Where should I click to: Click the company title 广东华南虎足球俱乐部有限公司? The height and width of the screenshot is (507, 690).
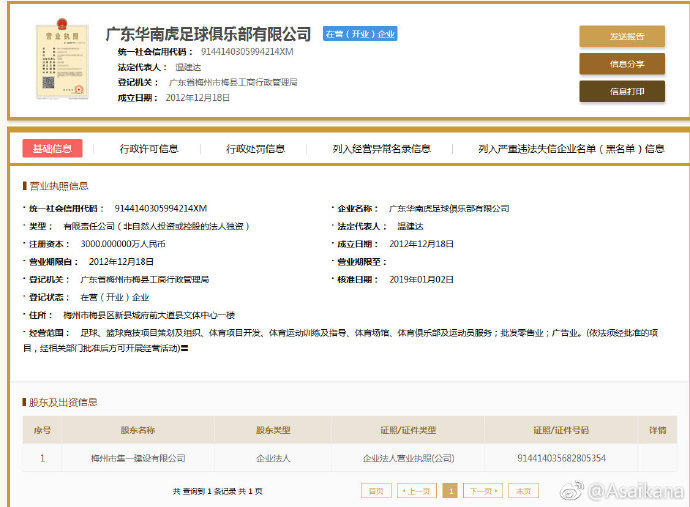click(x=208, y=34)
